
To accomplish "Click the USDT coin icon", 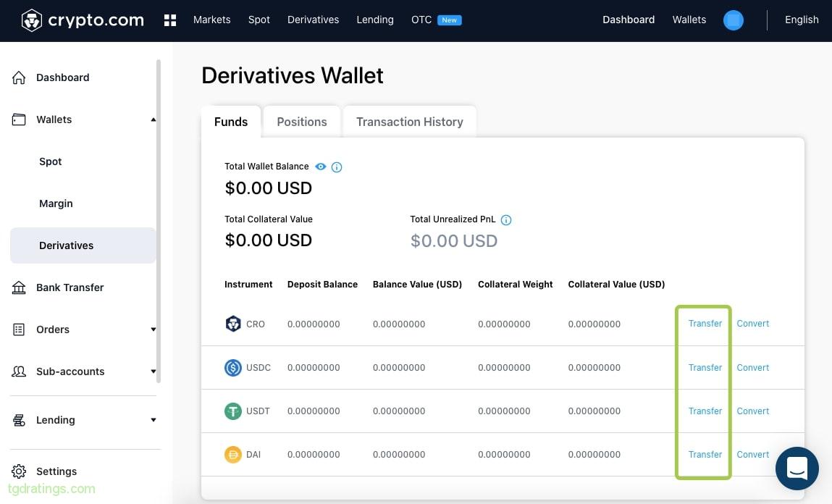I will [x=233, y=411].
